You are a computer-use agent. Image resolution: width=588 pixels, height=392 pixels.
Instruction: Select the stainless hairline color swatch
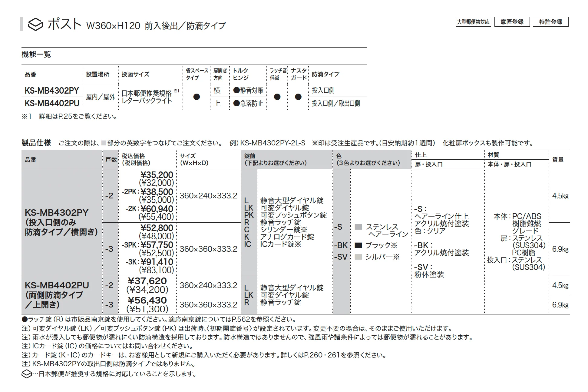pyautogui.click(x=358, y=227)
